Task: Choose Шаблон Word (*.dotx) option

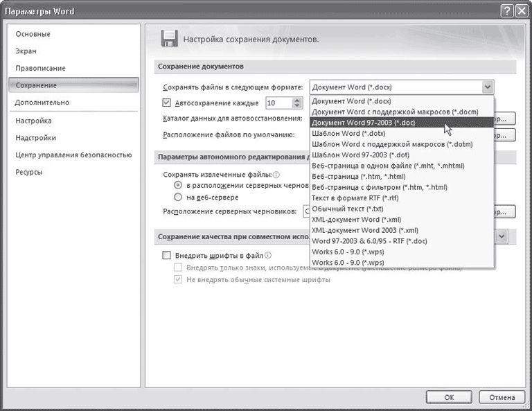Action: click(x=402, y=133)
